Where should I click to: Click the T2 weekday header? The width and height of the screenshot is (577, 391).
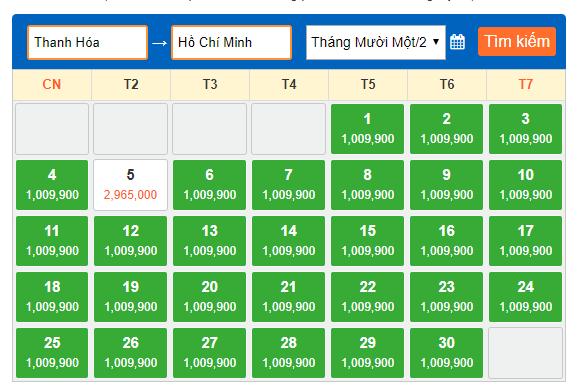click(x=131, y=85)
